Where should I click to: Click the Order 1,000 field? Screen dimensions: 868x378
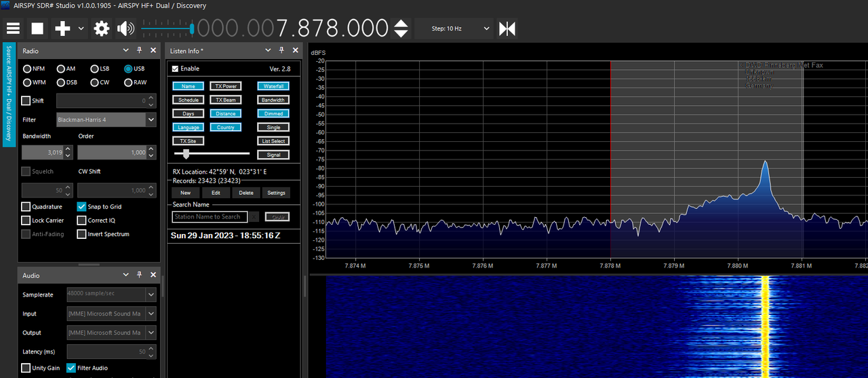tap(117, 153)
